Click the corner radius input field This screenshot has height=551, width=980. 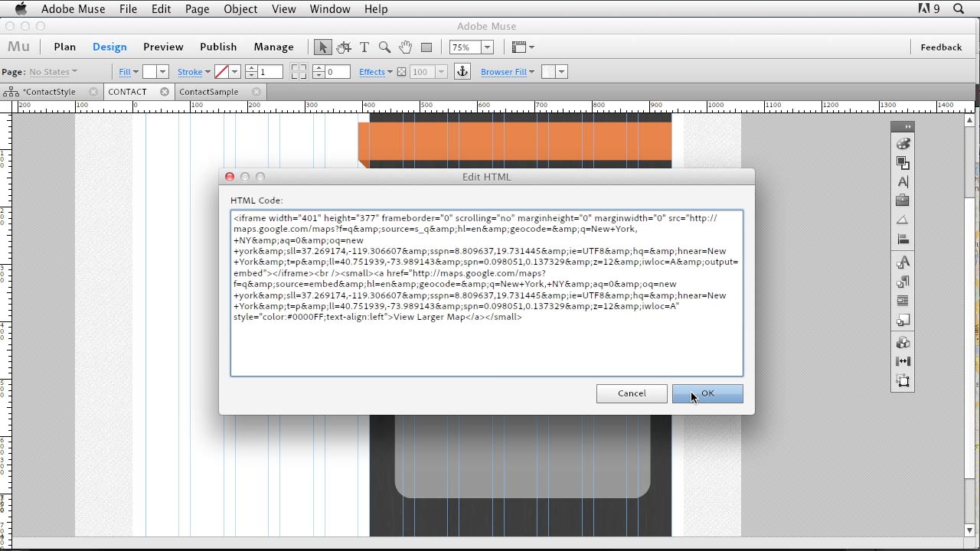tap(338, 72)
